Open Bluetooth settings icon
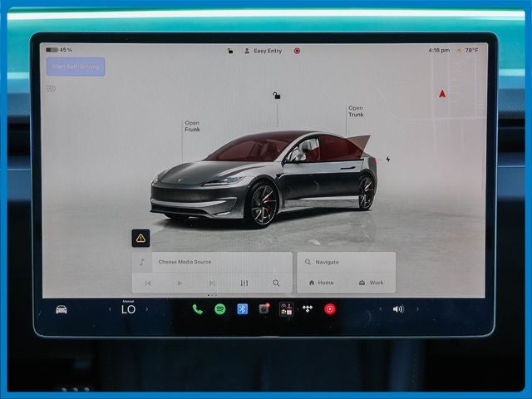This screenshot has height=399, width=532. (x=242, y=309)
